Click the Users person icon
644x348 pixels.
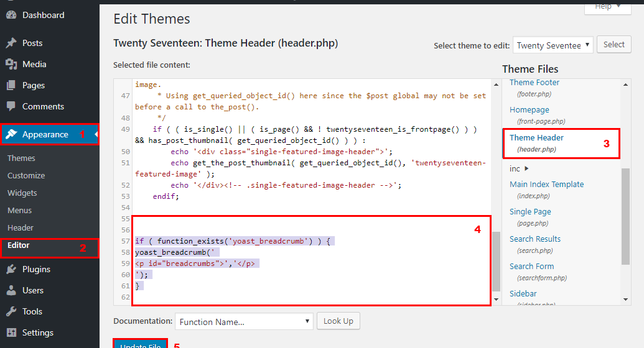tap(11, 290)
